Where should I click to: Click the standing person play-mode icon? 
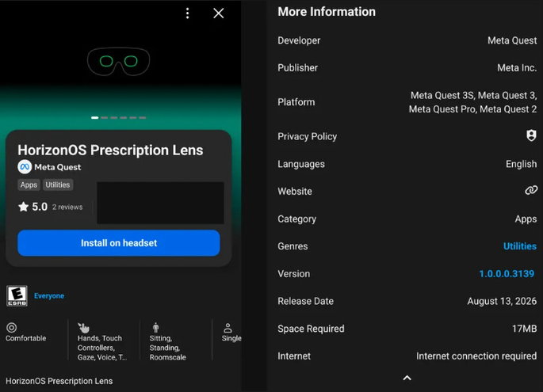pyautogui.click(x=156, y=327)
